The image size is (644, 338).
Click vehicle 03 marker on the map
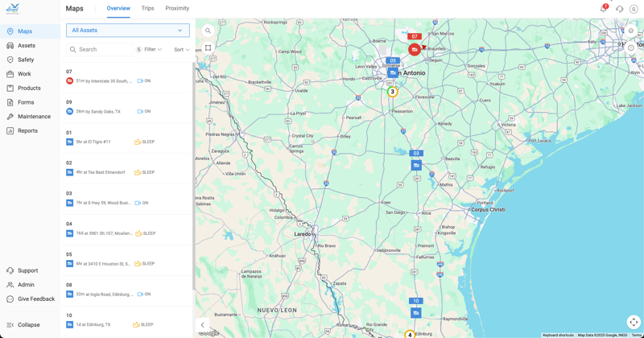click(416, 165)
